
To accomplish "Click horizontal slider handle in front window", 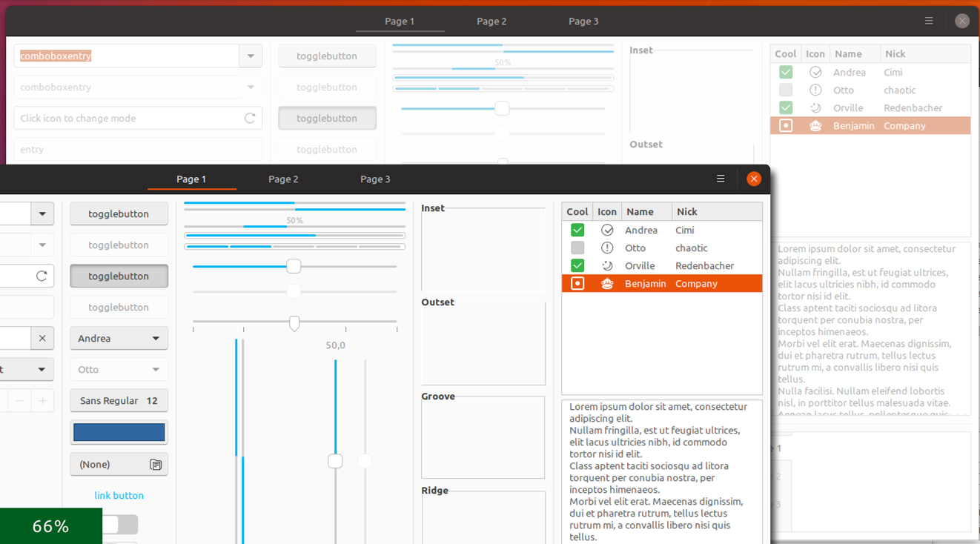I will pos(294,266).
